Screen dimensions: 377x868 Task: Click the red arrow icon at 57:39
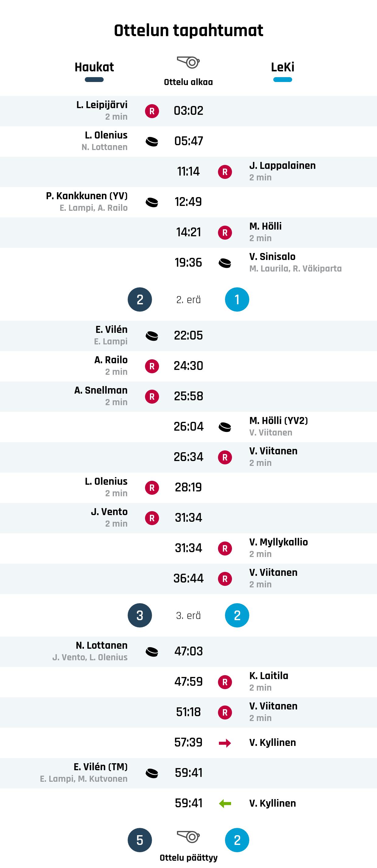(225, 743)
